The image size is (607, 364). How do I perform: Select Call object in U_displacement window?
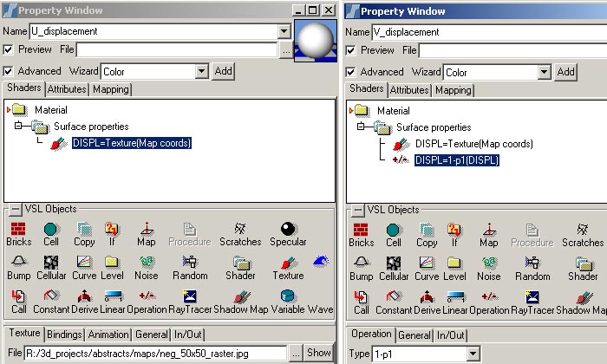click(18, 302)
